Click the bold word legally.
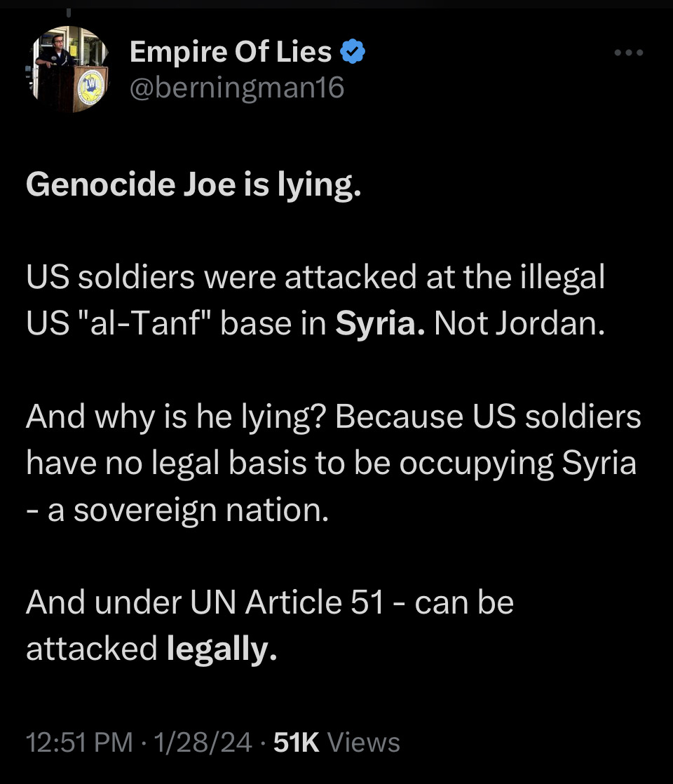 click(222, 650)
